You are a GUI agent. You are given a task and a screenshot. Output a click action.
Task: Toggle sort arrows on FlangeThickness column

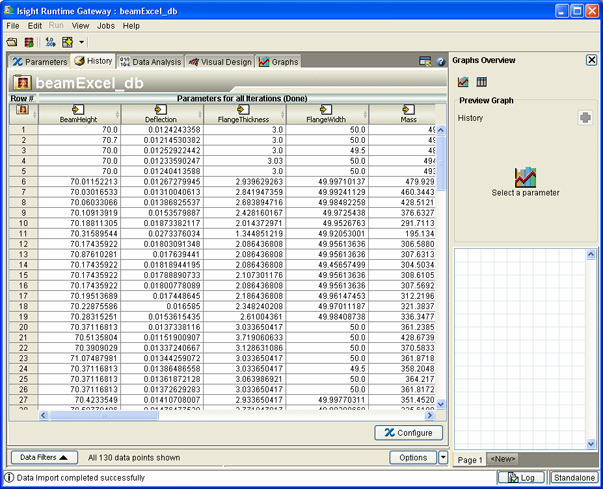pos(283,115)
